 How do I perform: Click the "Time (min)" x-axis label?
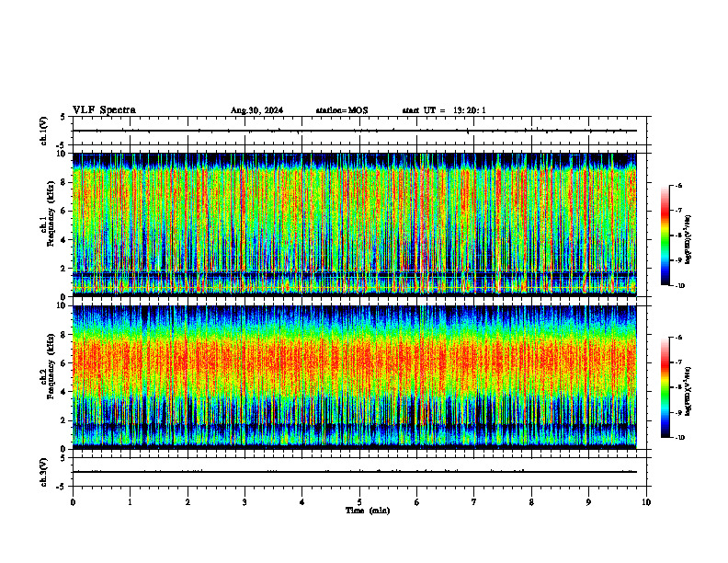pos(368,511)
